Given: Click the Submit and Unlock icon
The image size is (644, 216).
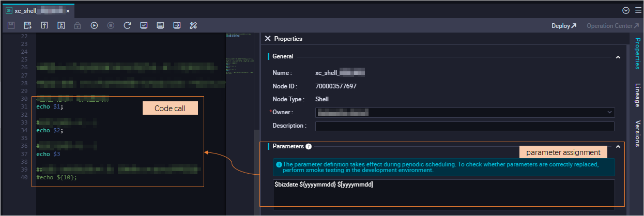Looking at the screenshot, I should (x=61, y=25).
